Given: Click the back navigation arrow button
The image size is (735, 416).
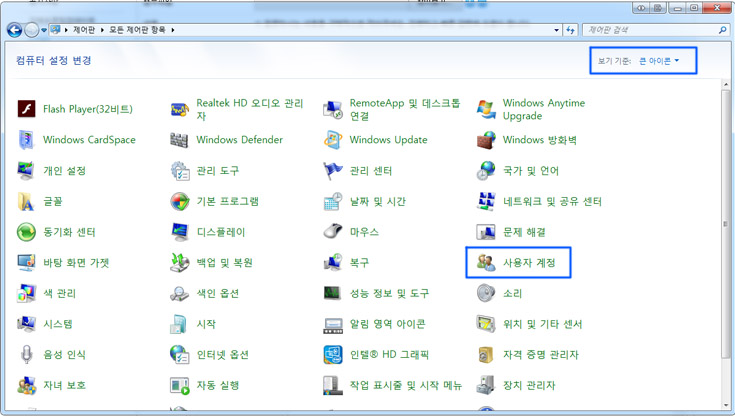Looking at the screenshot, I should [15, 30].
